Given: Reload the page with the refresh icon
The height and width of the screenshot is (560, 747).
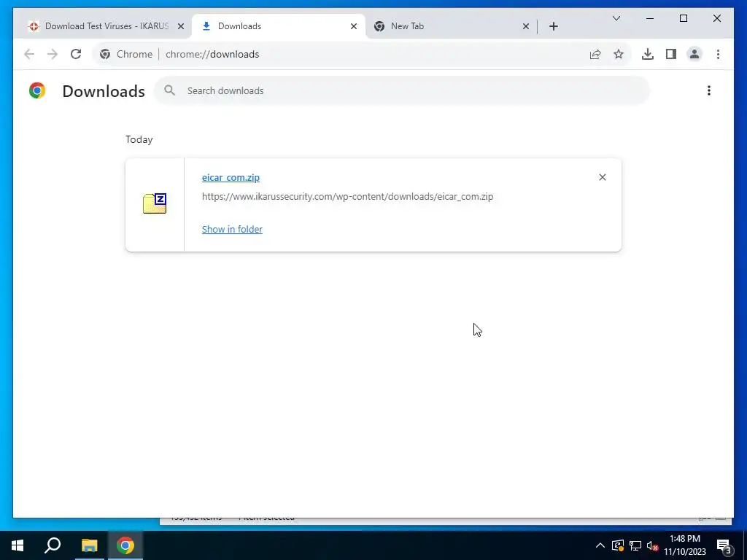Looking at the screenshot, I should 76,54.
